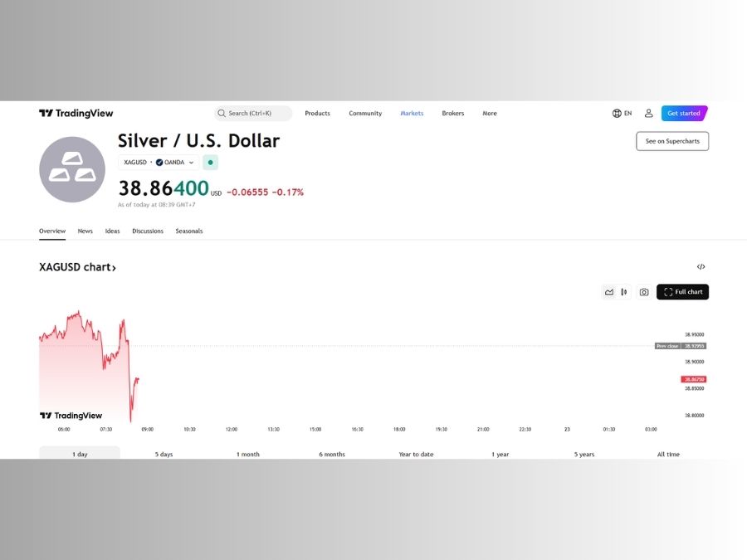The height and width of the screenshot is (560, 747).
Task: Switch to area chart type icon
Action: [x=609, y=292]
